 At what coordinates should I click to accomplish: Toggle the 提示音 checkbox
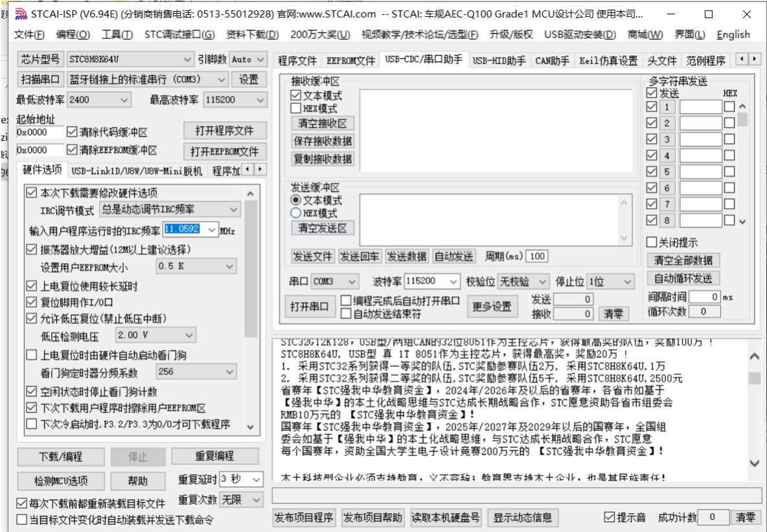pyautogui.click(x=609, y=517)
